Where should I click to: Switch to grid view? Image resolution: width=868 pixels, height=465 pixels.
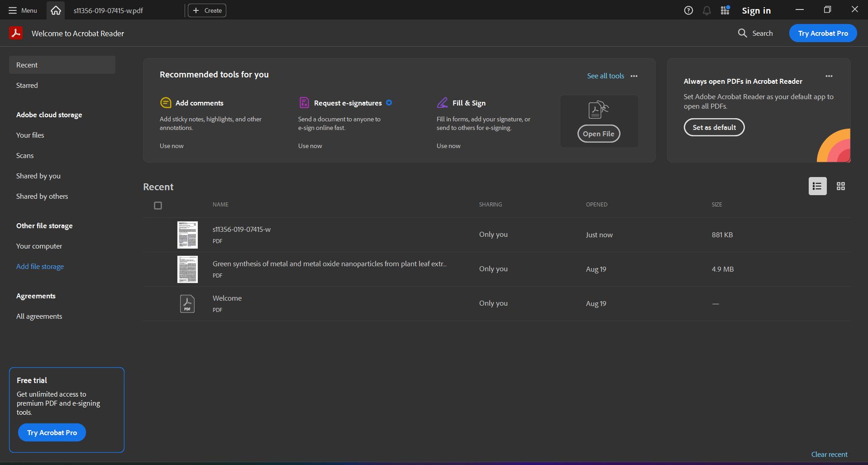[x=840, y=186]
